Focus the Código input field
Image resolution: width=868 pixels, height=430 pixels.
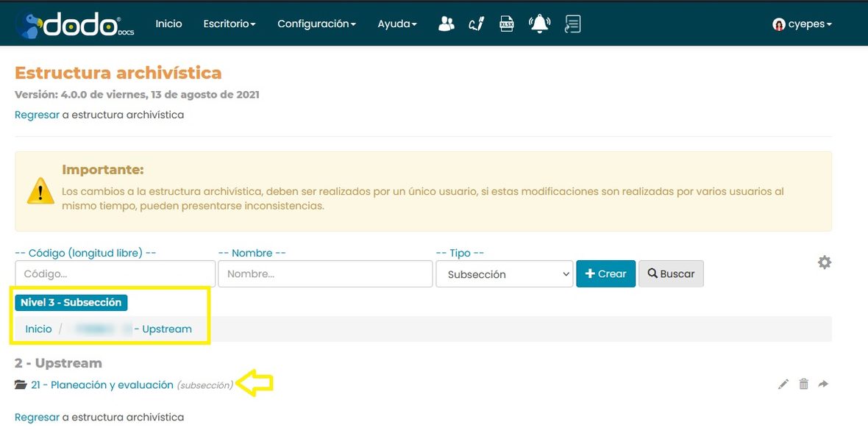point(115,274)
